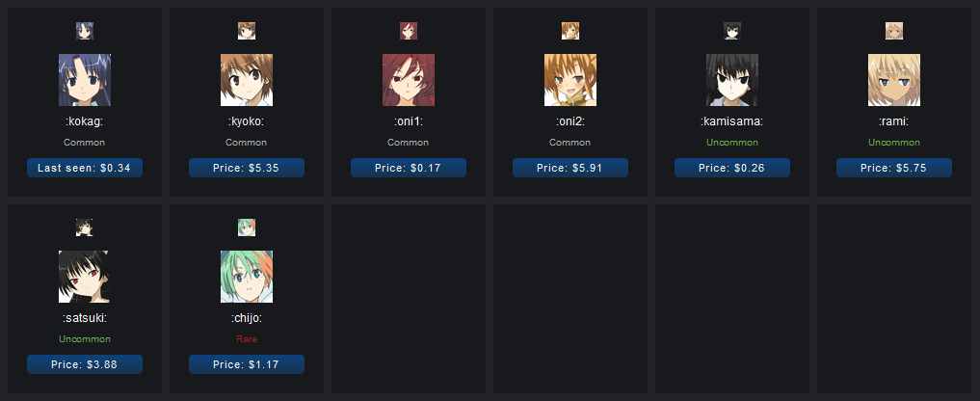Click the small :satsuki: emoticon icon

pyautogui.click(x=85, y=227)
